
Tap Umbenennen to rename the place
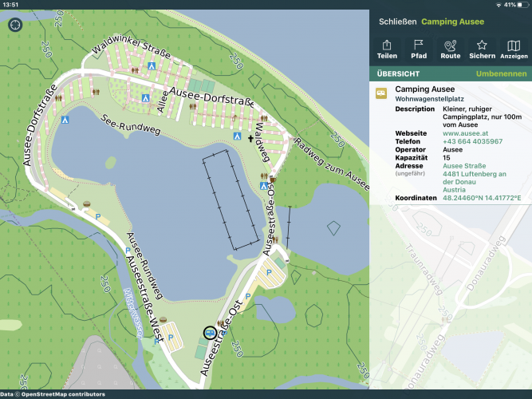click(501, 73)
